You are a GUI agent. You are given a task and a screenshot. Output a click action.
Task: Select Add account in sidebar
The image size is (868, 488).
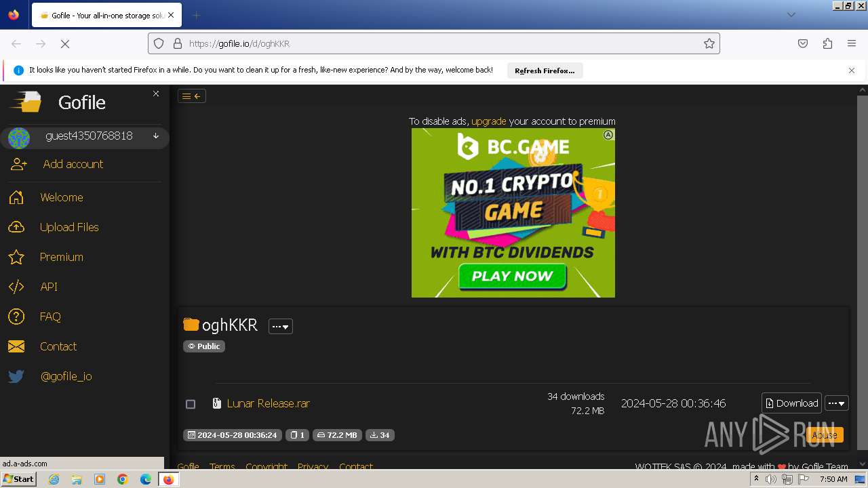pos(73,164)
